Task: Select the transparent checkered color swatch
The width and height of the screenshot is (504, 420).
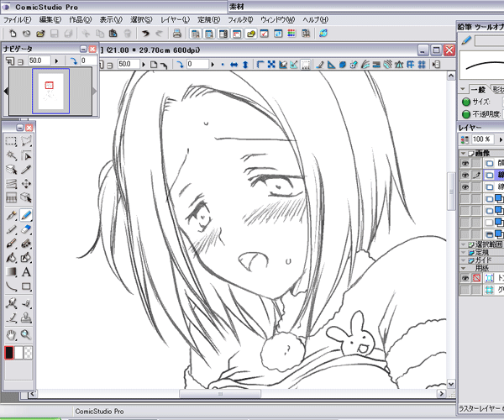Action: 28,353
